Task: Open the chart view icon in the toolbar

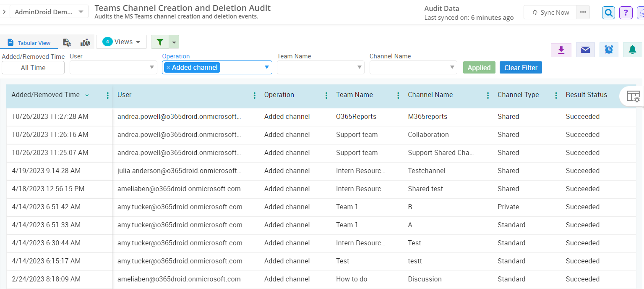Action: [85, 42]
